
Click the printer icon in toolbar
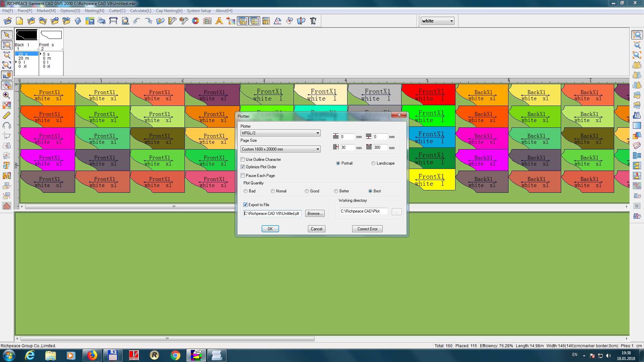click(x=102, y=21)
